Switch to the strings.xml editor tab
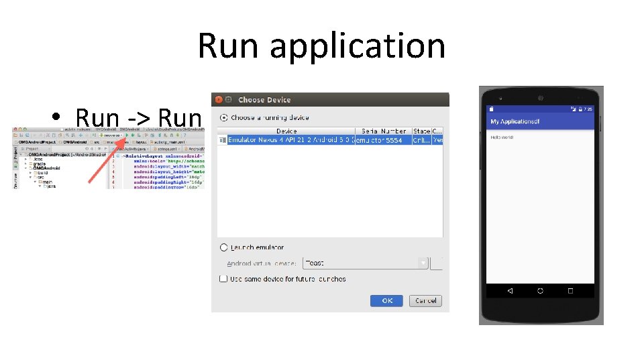 (x=166, y=149)
